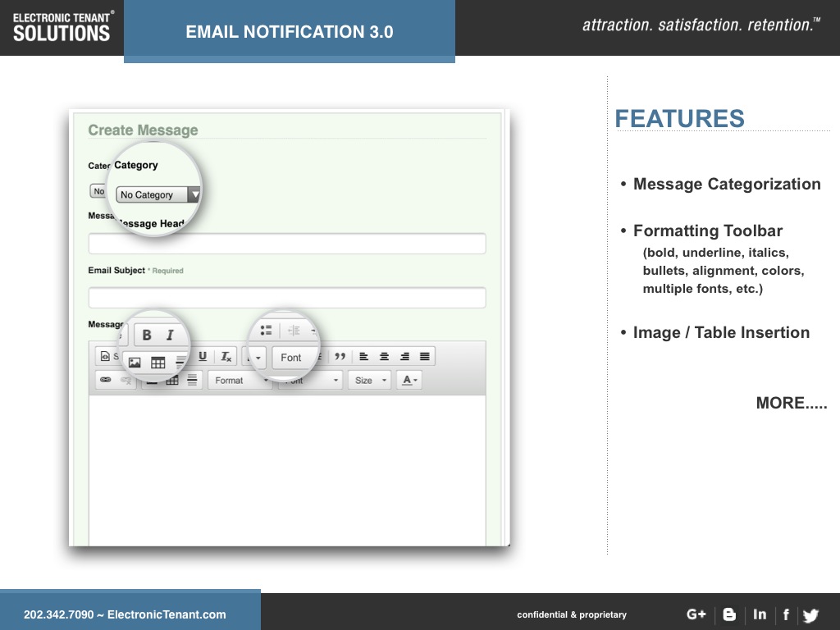Viewport: 840px width, 630px height.
Task: Click the remove formatting button
Action: (226, 356)
